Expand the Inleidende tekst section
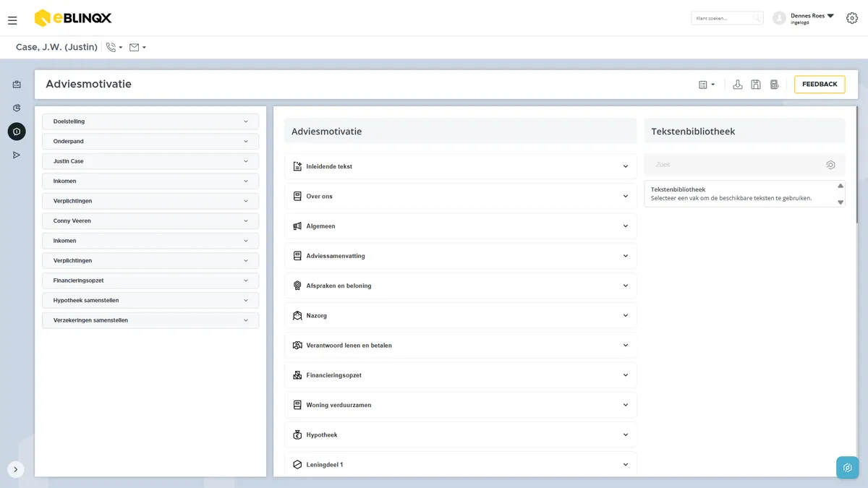This screenshot has height=488, width=868. coord(461,166)
